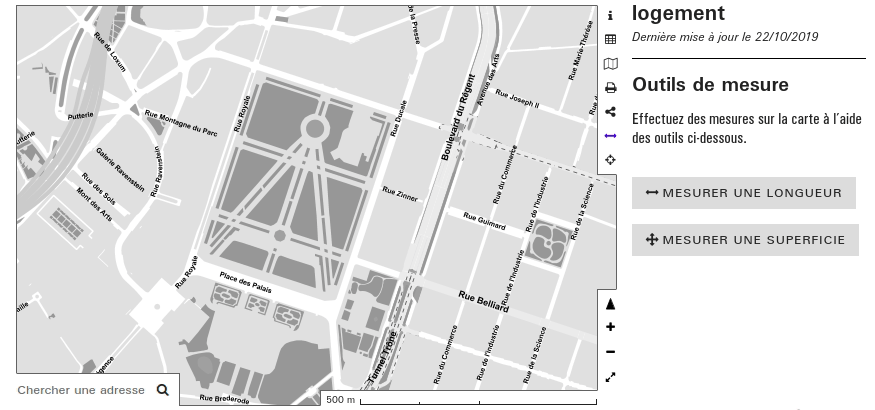Image resolution: width=875 pixels, height=410 pixels.
Task: Open the information panel icon
Action: pyautogui.click(x=610, y=16)
